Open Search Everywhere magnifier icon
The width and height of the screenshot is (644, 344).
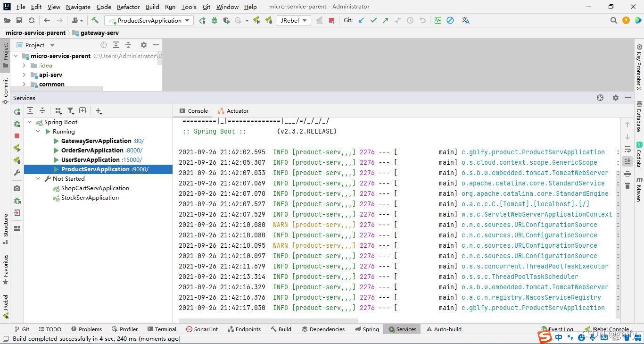tap(613, 20)
